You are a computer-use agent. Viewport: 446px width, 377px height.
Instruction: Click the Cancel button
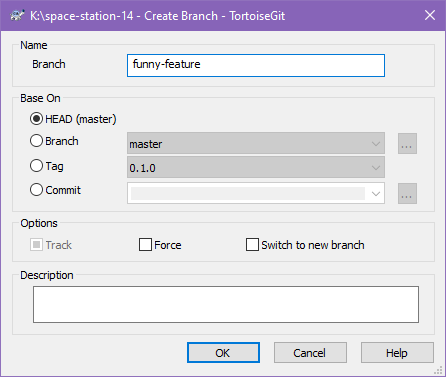coord(310,353)
